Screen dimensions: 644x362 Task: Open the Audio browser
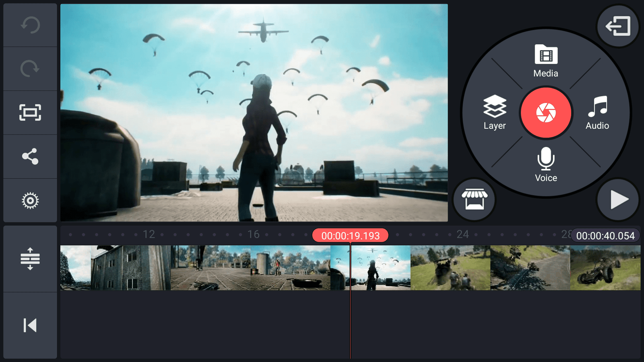[597, 113]
